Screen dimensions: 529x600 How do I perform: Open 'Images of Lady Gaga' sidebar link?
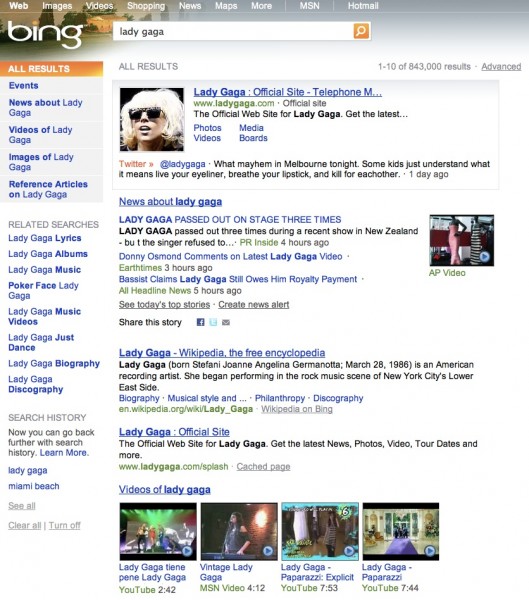41,162
